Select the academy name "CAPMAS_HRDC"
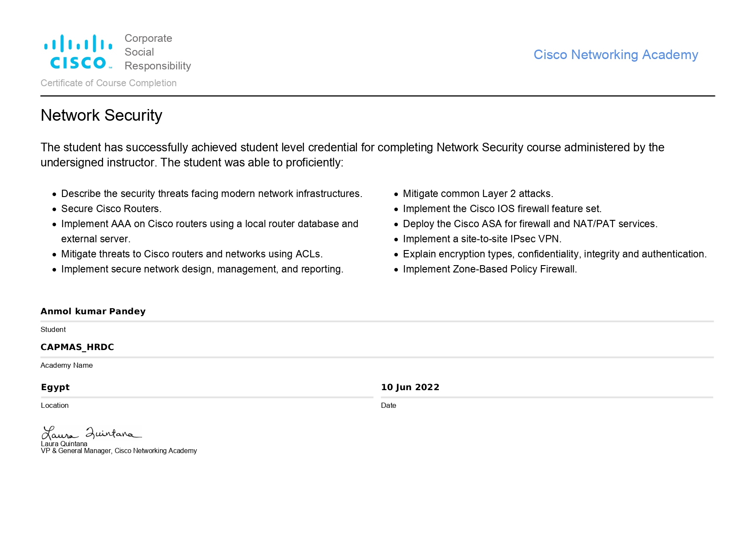The height and width of the screenshot is (535, 756). [x=77, y=347]
